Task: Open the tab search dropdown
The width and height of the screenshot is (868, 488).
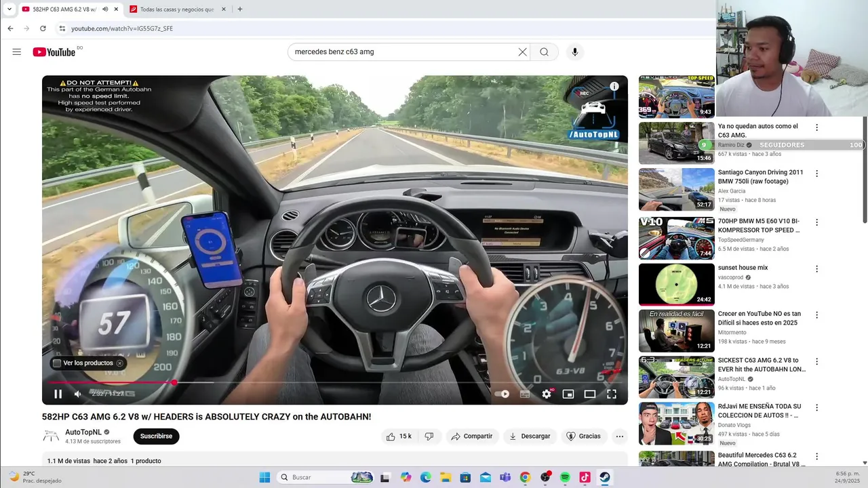Action: (9, 9)
